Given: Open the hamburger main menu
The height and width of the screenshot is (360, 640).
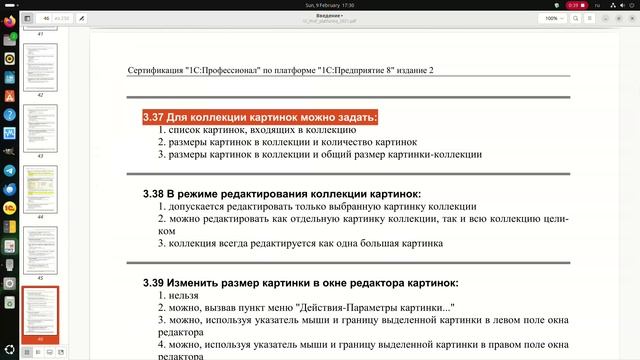Looking at the screenshot, I should (x=589, y=18).
